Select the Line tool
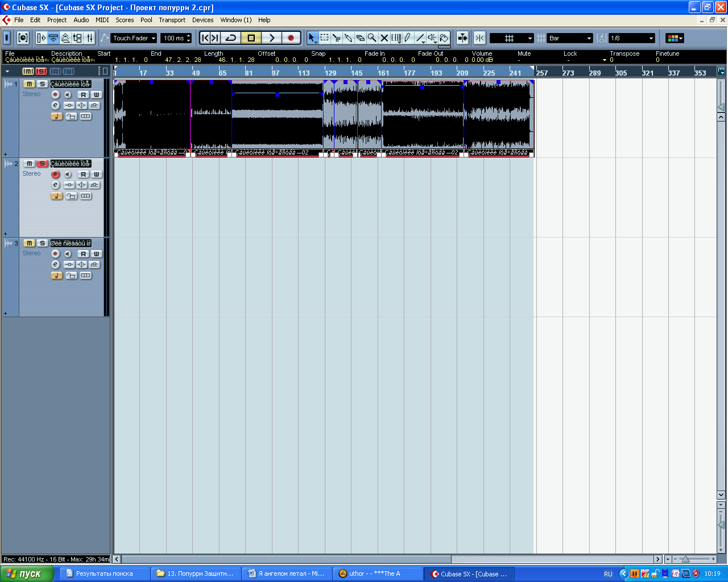This screenshot has width=728, height=582. point(420,38)
